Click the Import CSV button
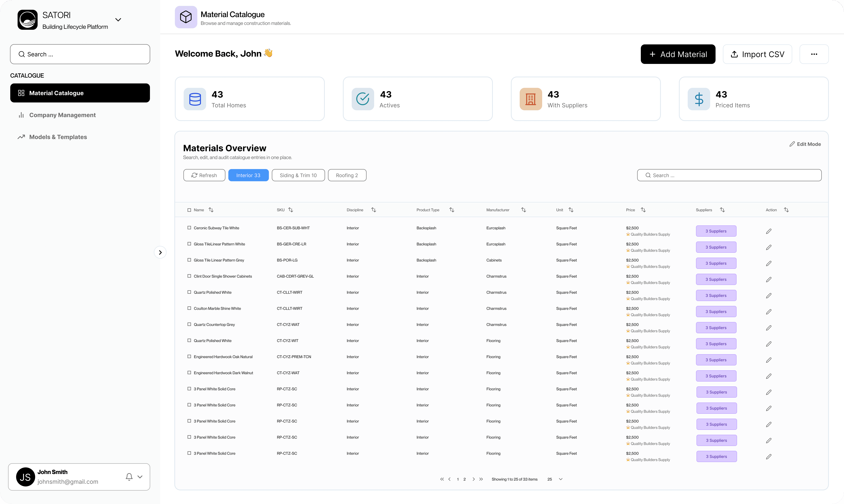844x504 pixels. click(757, 54)
